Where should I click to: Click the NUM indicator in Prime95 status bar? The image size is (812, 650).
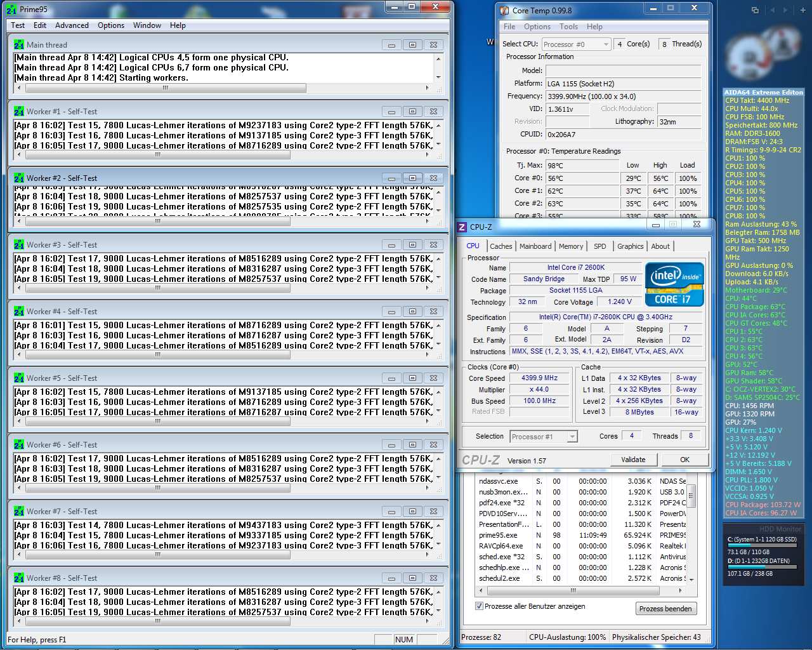pos(404,640)
